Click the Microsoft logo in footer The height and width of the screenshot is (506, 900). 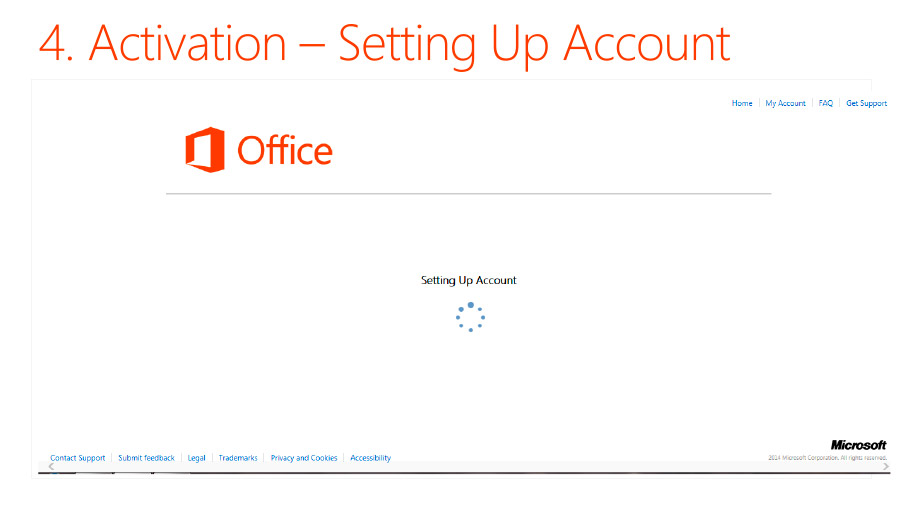(x=858, y=445)
